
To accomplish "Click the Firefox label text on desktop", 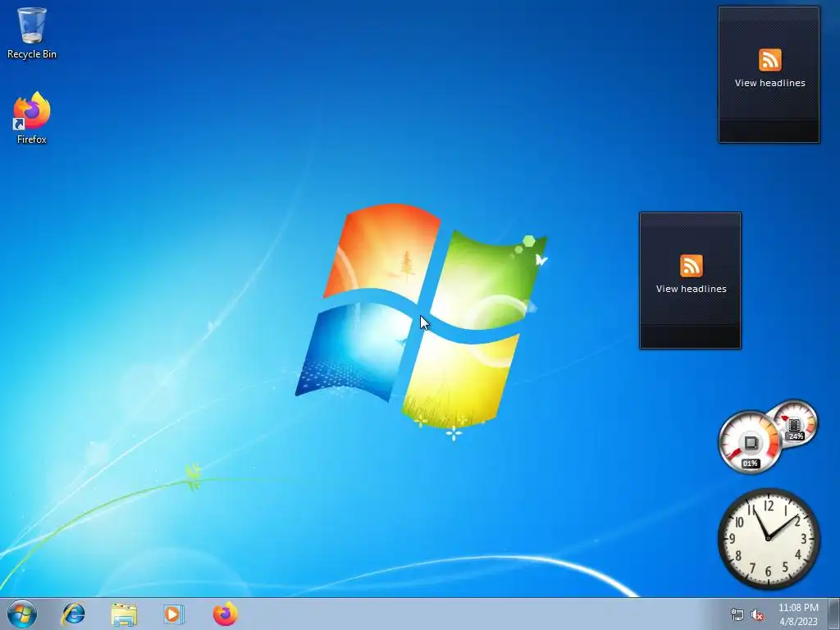I will point(32,139).
